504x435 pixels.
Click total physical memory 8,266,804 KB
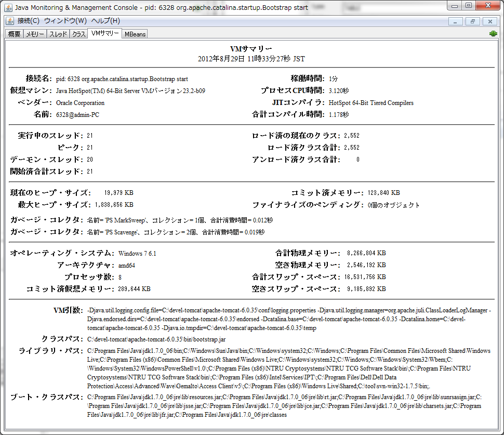[x=366, y=253]
